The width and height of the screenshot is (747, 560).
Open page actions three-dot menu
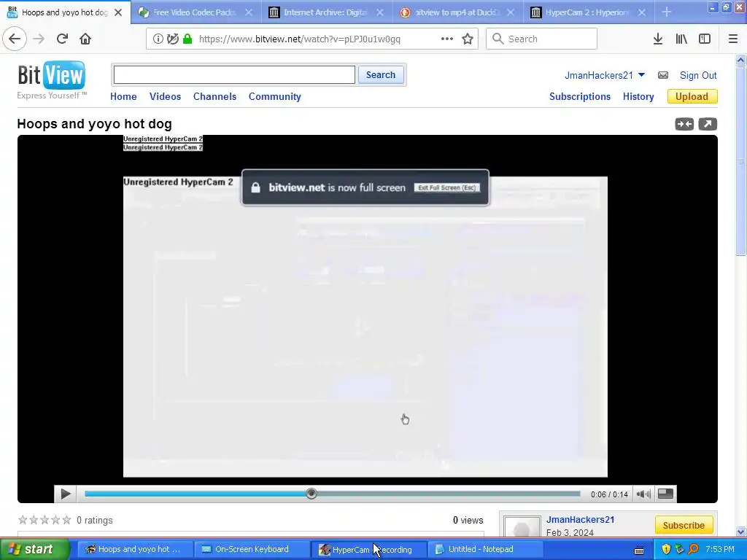pyautogui.click(x=447, y=39)
